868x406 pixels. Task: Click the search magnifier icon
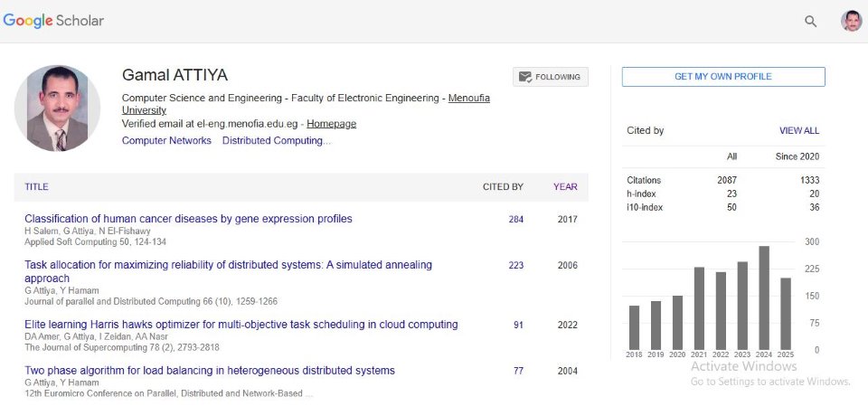tap(810, 22)
